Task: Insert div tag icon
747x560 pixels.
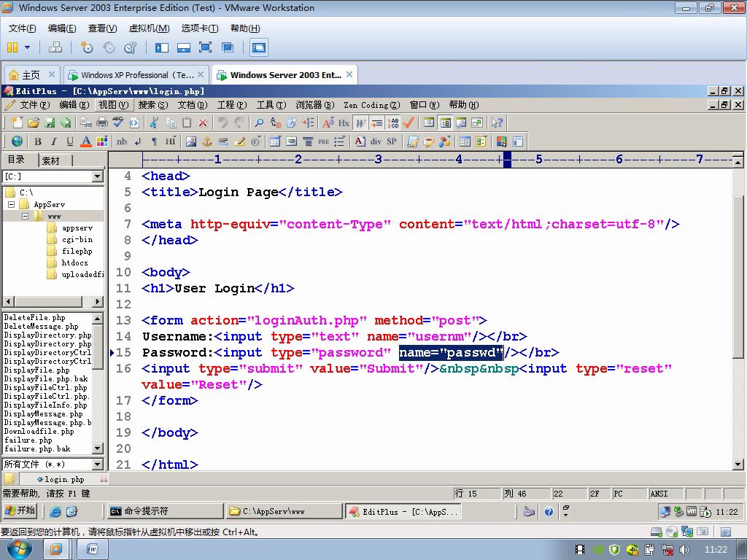Action: [376, 141]
